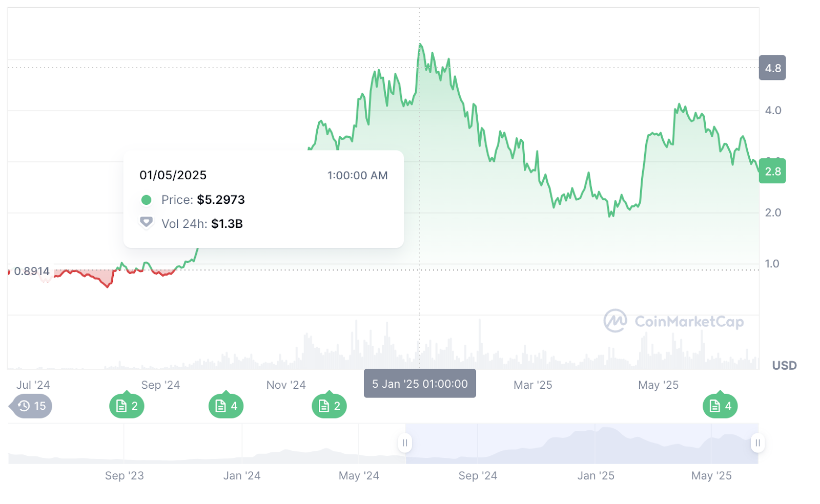Click the Mar '25 label on the main timeline

[x=532, y=385]
